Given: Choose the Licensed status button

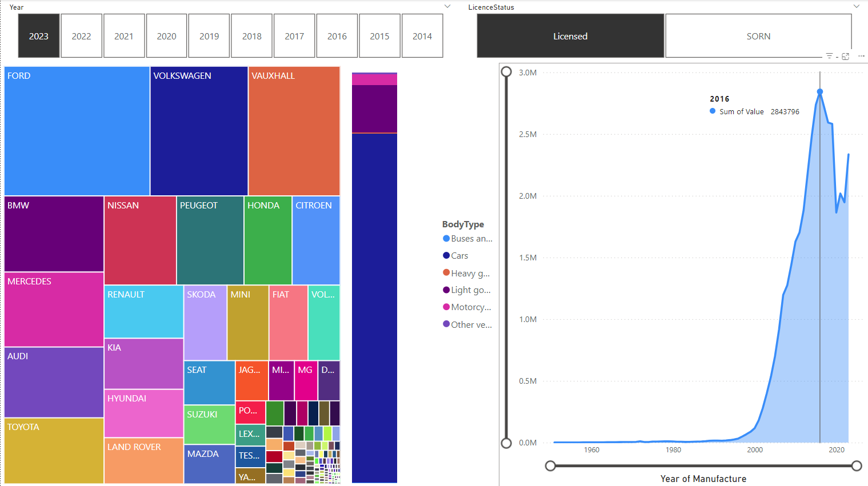Looking at the screenshot, I should click(570, 36).
